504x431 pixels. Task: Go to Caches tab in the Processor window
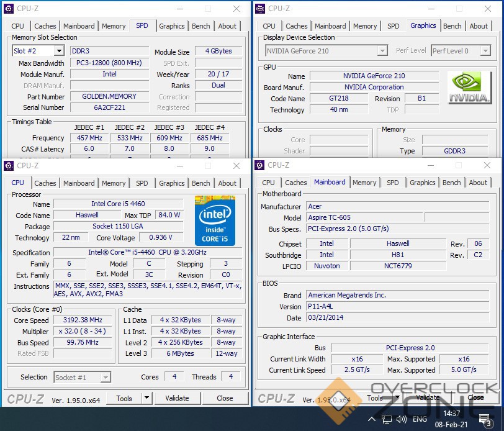[45, 183]
